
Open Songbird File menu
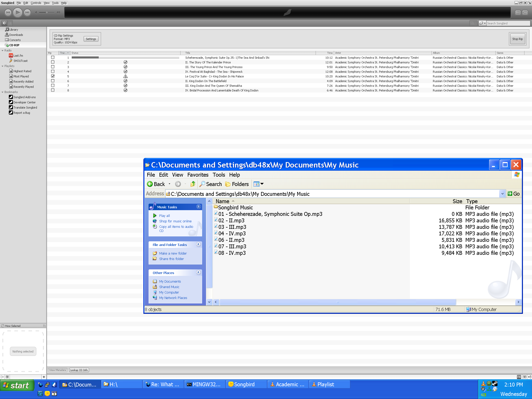(19, 3)
